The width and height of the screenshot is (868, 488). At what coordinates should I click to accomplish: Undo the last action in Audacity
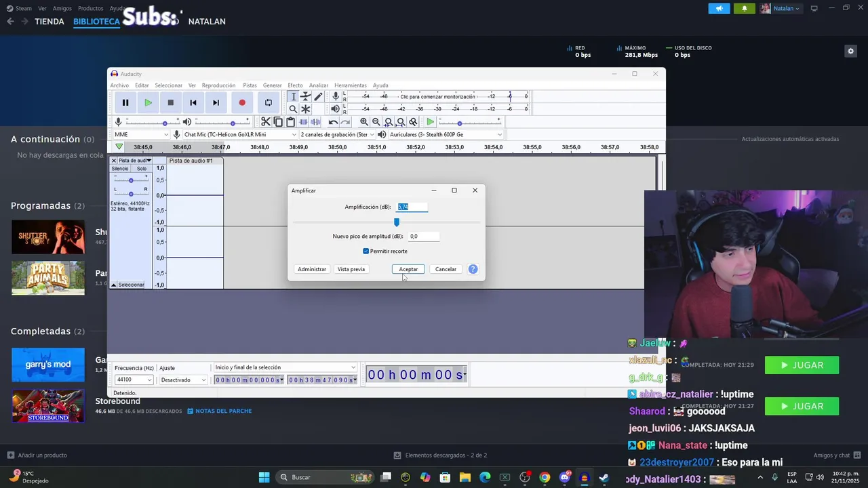333,122
